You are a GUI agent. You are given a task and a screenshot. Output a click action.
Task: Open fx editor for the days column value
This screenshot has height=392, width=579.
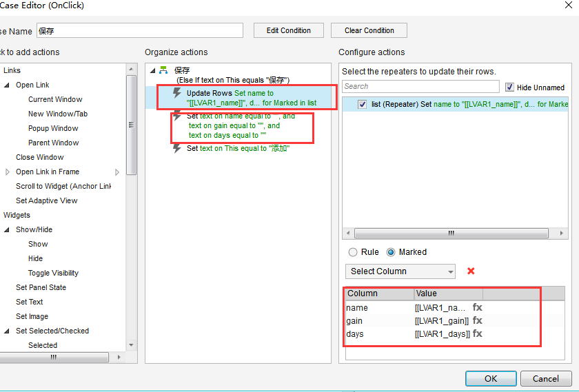[478, 333]
